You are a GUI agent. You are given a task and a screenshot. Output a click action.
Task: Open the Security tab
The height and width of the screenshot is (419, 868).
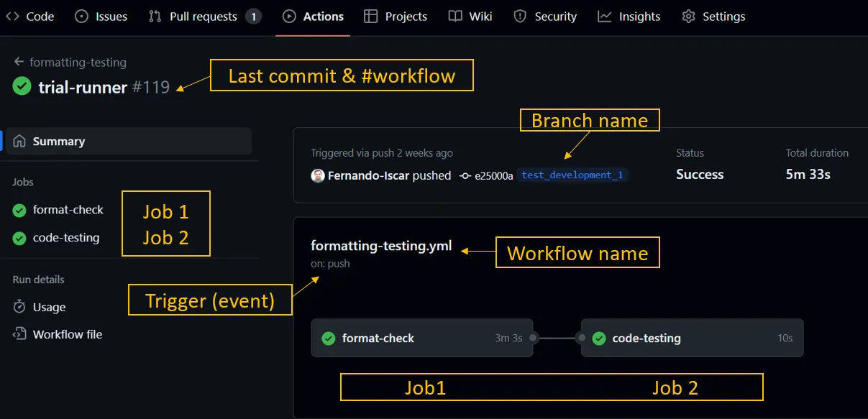click(x=545, y=17)
